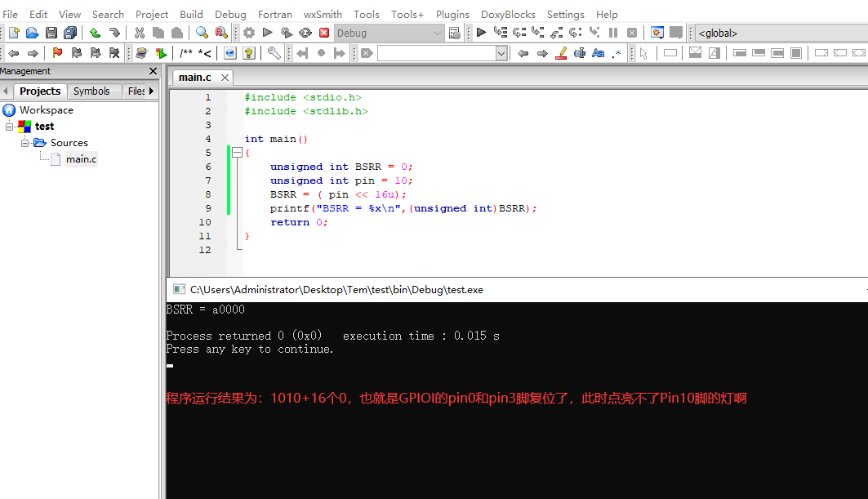Open the DoxyBlocks help question icon
Image resolution: width=868 pixels, height=499 pixels.
click(249, 53)
